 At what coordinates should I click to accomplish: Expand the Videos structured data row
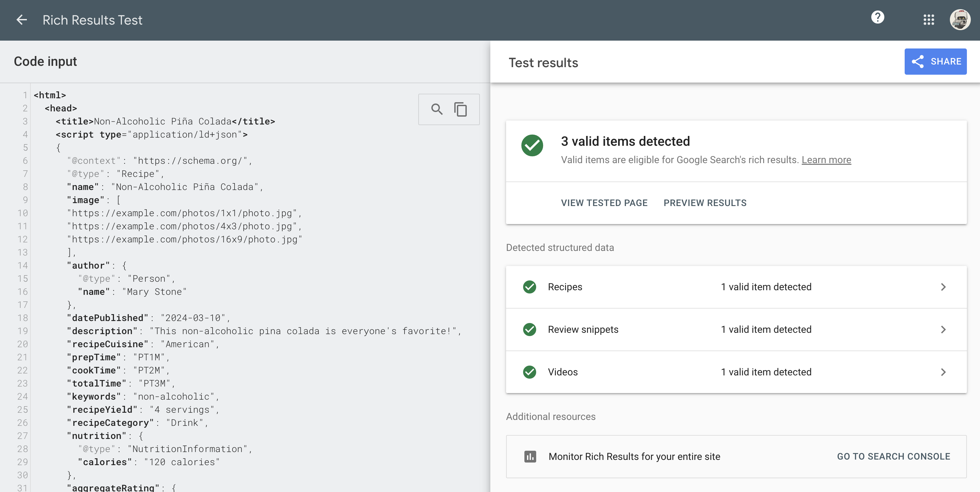943,372
